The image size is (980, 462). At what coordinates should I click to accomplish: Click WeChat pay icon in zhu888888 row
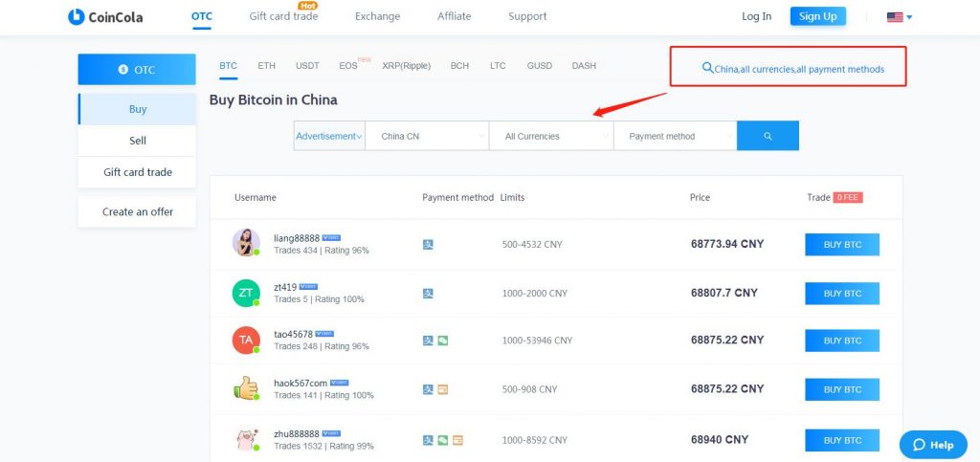(x=442, y=440)
